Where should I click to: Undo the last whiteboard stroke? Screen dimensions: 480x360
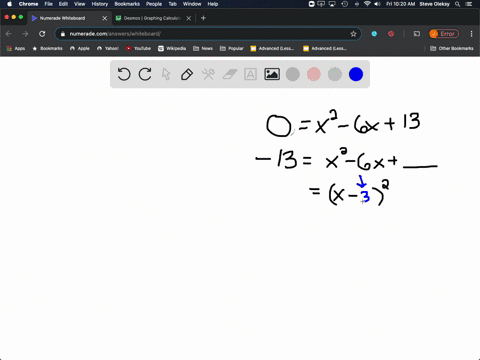click(124, 74)
